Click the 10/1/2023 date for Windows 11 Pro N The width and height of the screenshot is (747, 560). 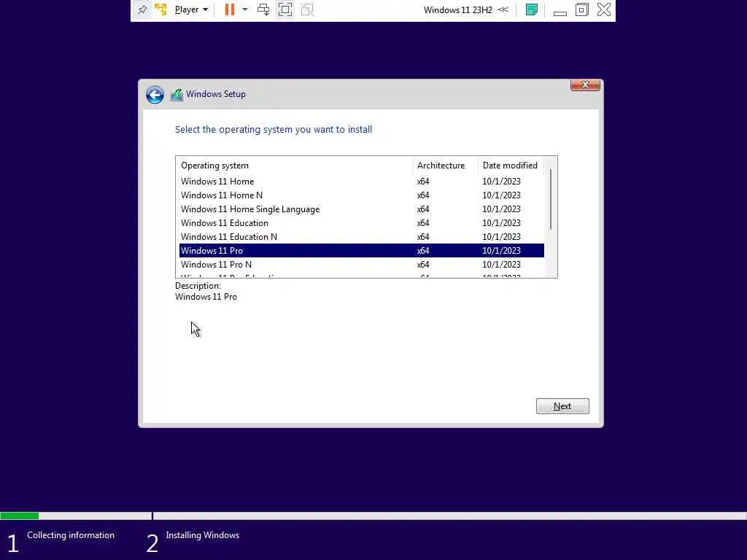tap(501, 264)
